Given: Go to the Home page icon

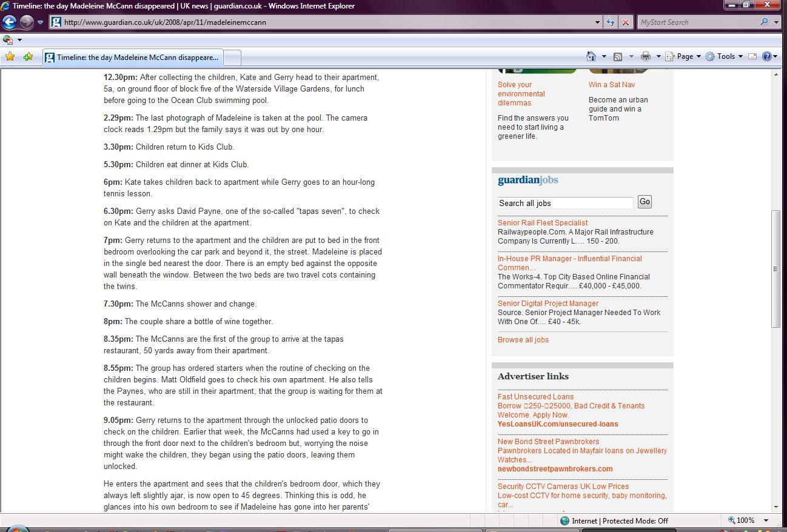Looking at the screenshot, I should point(591,56).
